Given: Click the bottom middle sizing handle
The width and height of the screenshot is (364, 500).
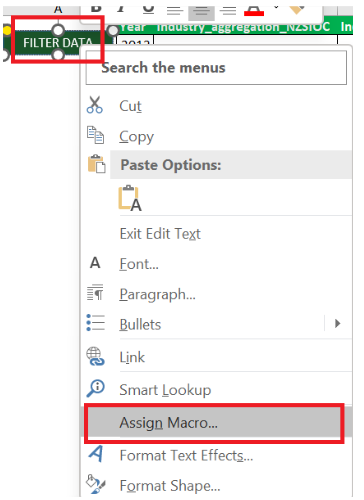Looking at the screenshot, I should coord(58,55).
